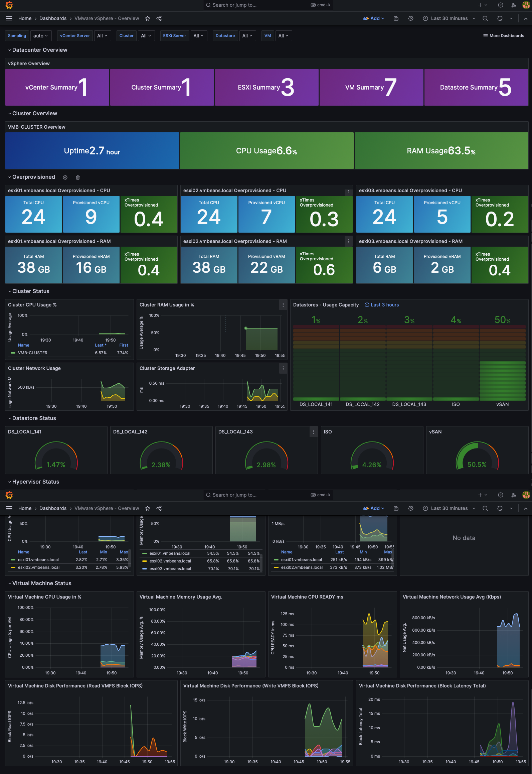The width and height of the screenshot is (532, 774).
Task: Click More Dashboards list icon
Action: point(486,36)
